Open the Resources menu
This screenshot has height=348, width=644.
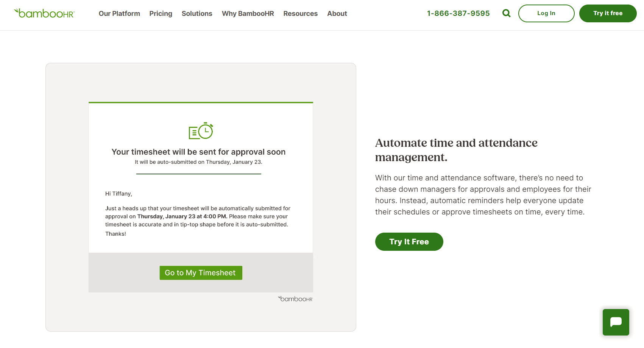(x=300, y=14)
